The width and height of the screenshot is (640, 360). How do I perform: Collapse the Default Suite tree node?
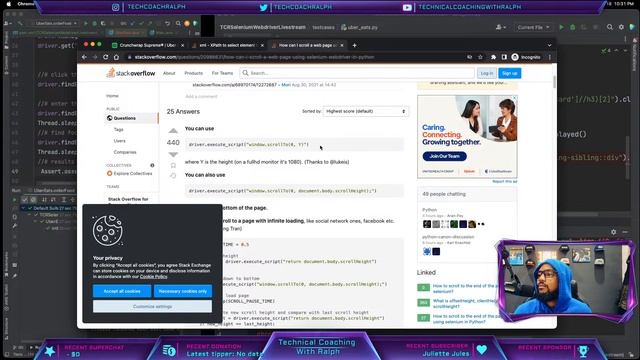tap(24, 208)
